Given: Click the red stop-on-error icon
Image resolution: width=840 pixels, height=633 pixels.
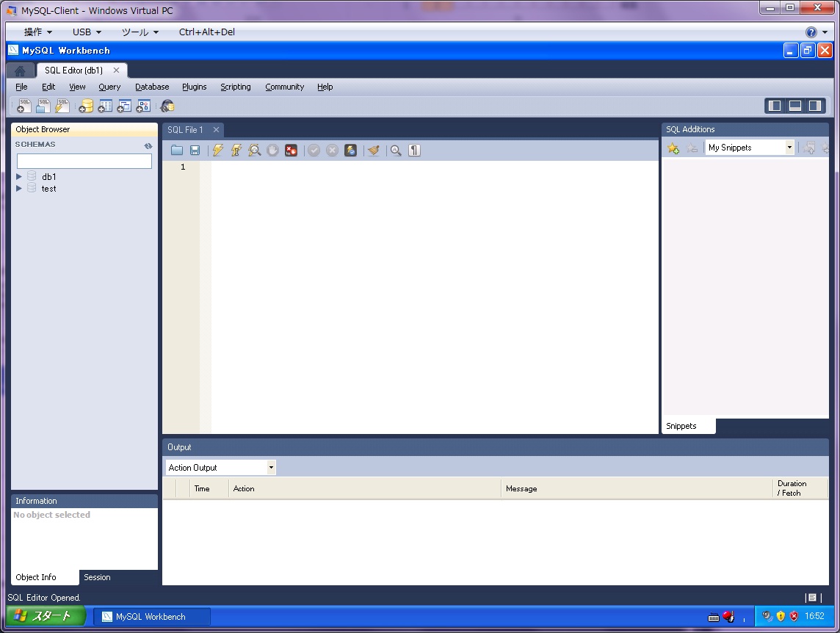Looking at the screenshot, I should pos(291,150).
